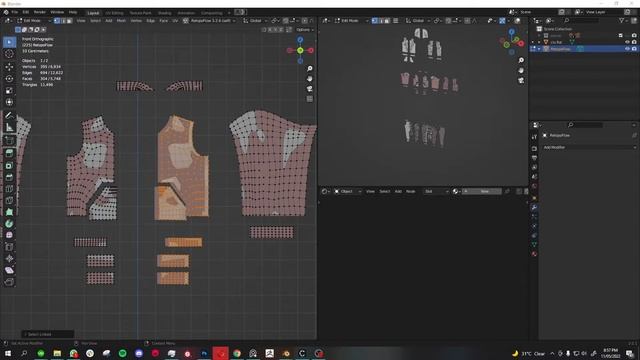This screenshot has height=360, width=640.
Task: Toggle render camera icon for RetopoFlow row
Action: (x=634, y=49)
